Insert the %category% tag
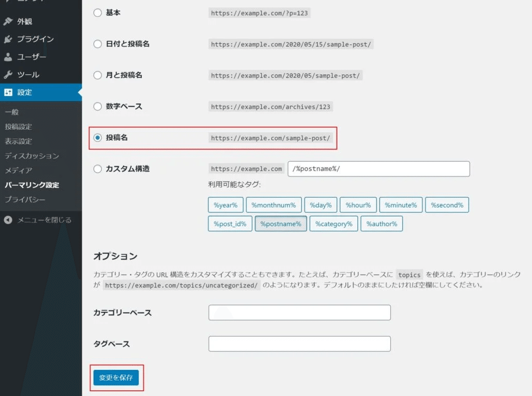 pos(334,223)
